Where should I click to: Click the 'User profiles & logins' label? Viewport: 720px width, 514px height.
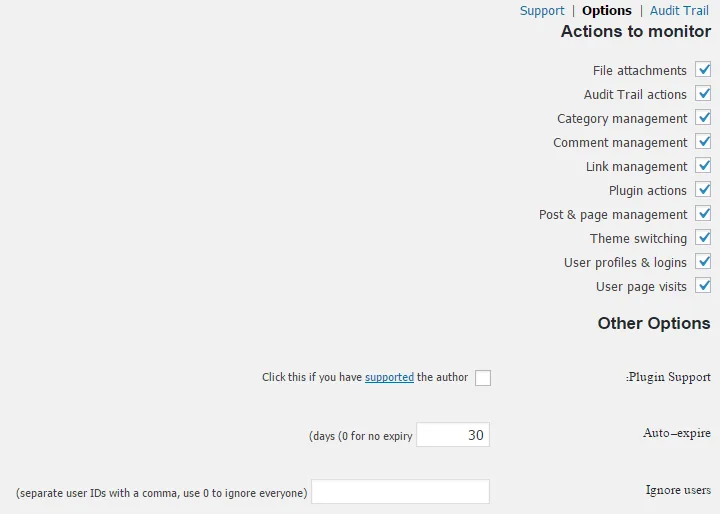(x=625, y=262)
